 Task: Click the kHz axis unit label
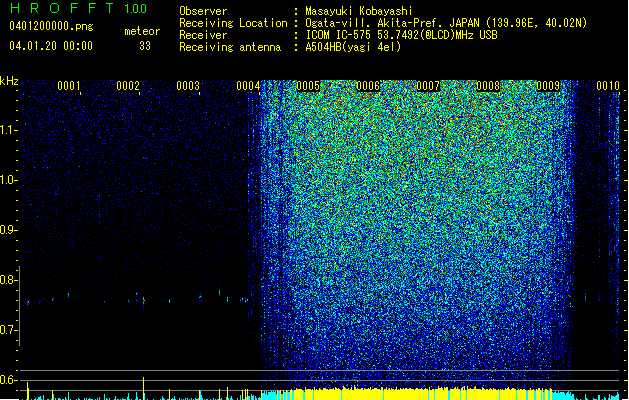click(9, 81)
